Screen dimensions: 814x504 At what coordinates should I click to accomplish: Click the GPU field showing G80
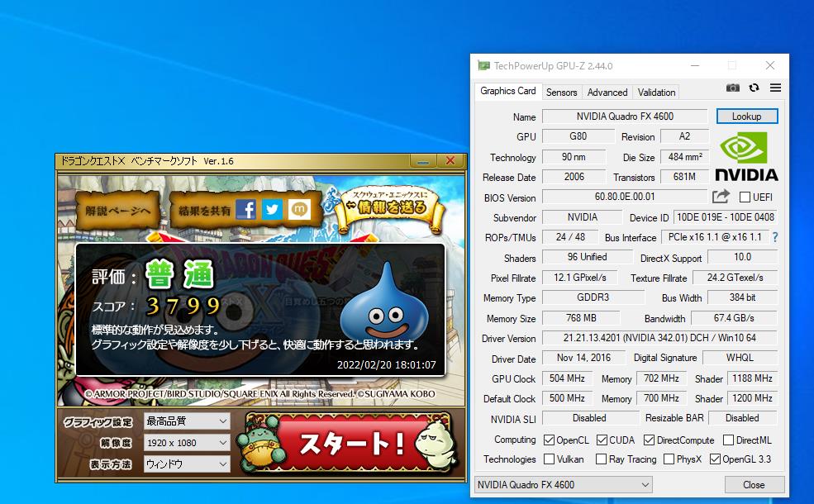tap(578, 136)
